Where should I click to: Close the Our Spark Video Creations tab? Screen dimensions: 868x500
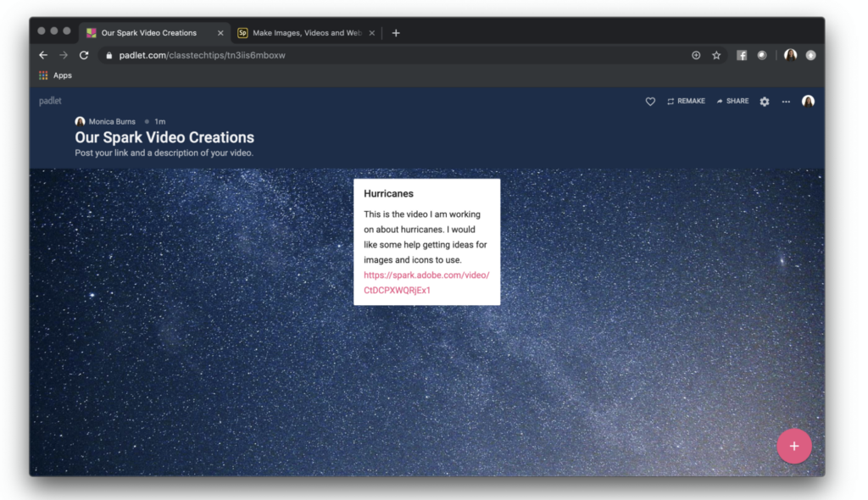pos(220,33)
